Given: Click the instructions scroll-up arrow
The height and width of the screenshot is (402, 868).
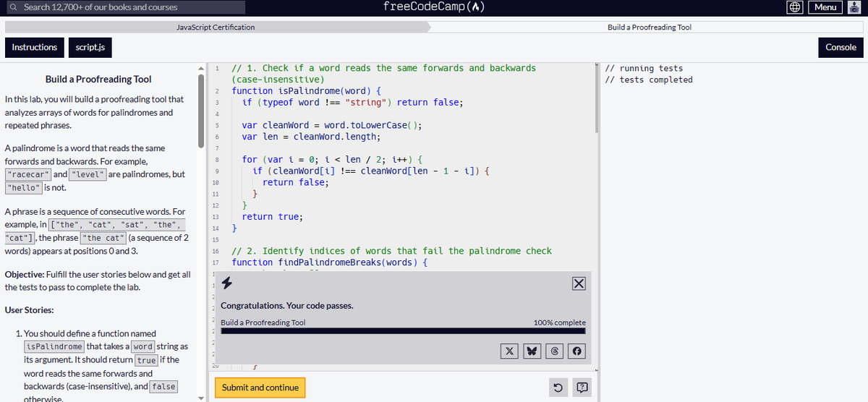Looking at the screenshot, I should 201,67.
